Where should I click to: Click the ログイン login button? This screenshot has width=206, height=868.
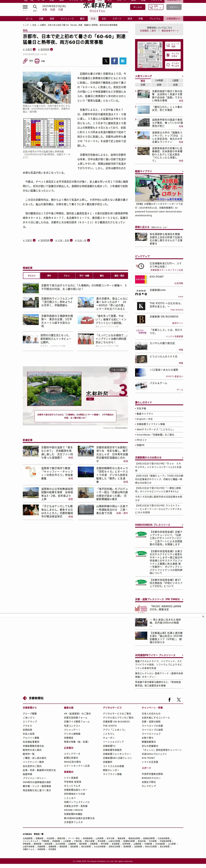coord(174,7)
